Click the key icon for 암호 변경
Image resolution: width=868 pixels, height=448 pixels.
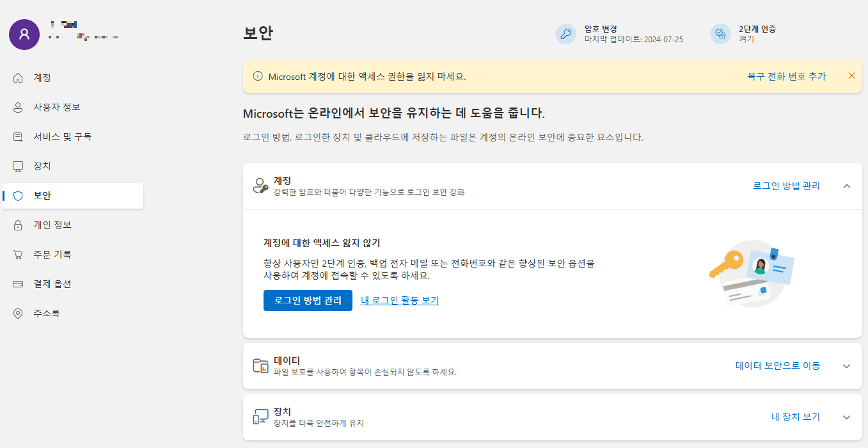[566, 34]
